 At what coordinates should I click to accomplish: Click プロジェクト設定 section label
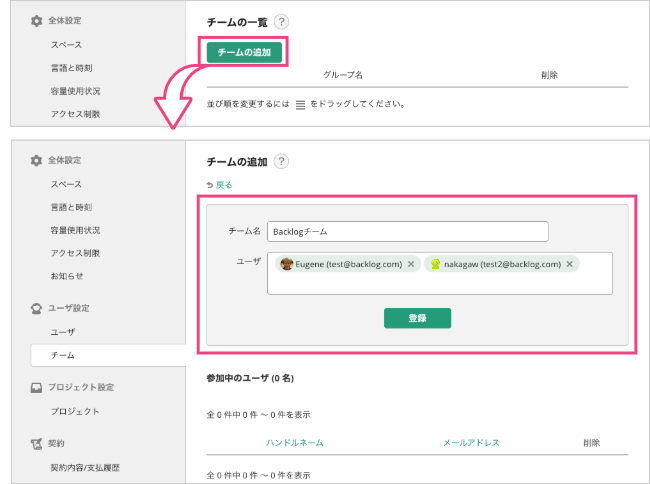coord(81,387)
